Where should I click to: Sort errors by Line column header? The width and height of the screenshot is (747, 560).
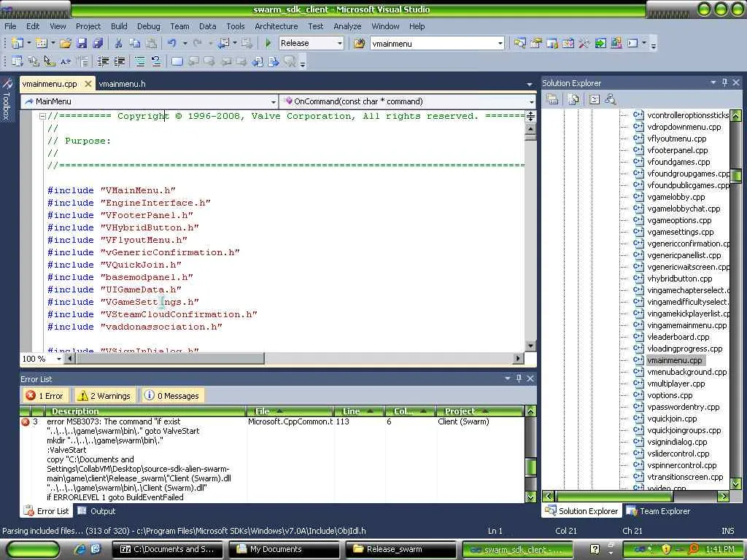[x=359, y=411]
